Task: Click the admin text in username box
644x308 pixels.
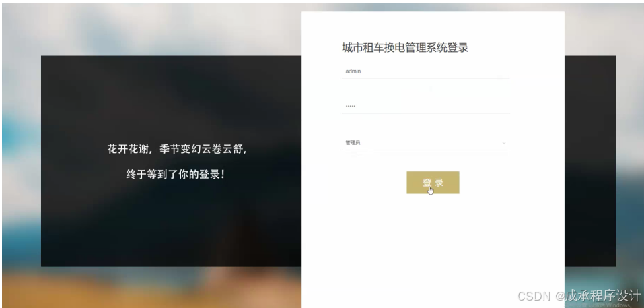Action: [x=353, y=71]
